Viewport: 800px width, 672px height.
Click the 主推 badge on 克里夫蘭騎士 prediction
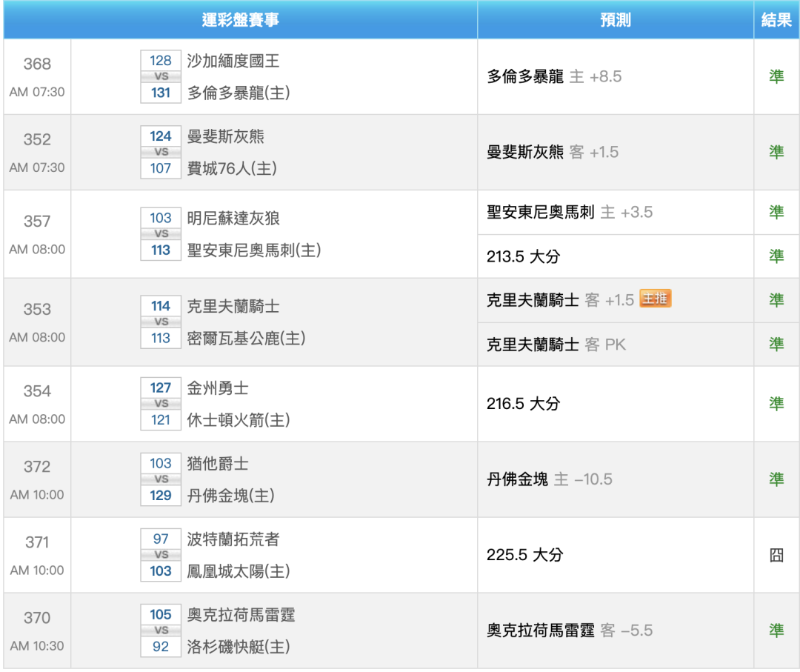point(655,299)
